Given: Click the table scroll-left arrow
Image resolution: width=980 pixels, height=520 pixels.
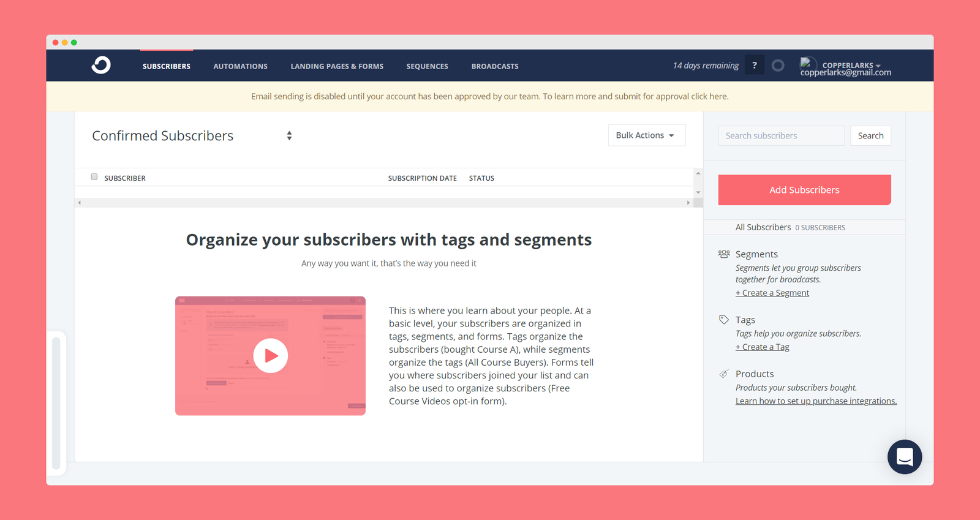Looking at the screenshot, I should click(x=80, y=203).
